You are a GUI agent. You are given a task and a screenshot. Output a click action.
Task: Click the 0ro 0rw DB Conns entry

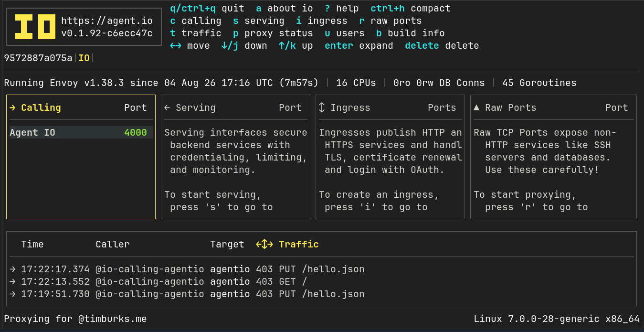[439, 83]
